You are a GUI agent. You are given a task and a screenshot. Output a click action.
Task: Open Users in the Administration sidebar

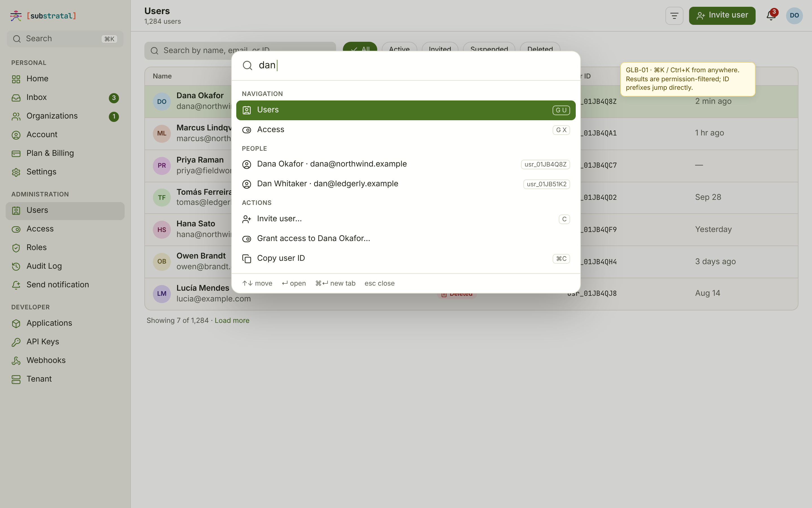[65, 211]
